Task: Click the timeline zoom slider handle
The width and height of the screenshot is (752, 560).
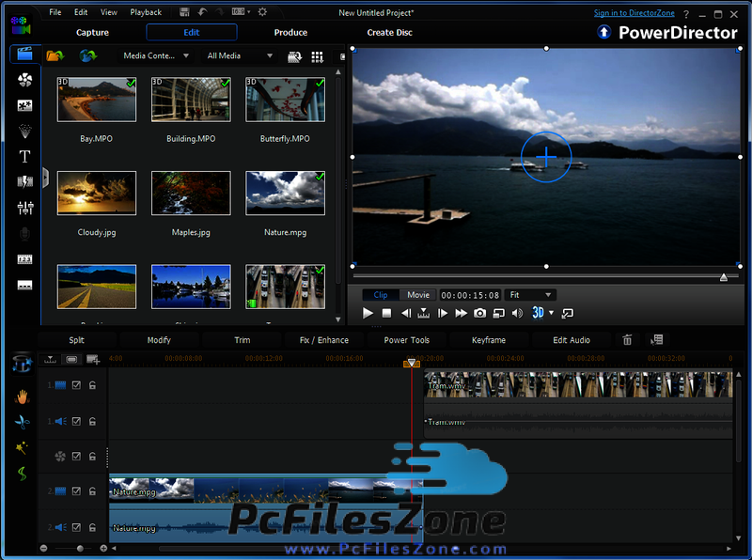Action: pos(80,548)
